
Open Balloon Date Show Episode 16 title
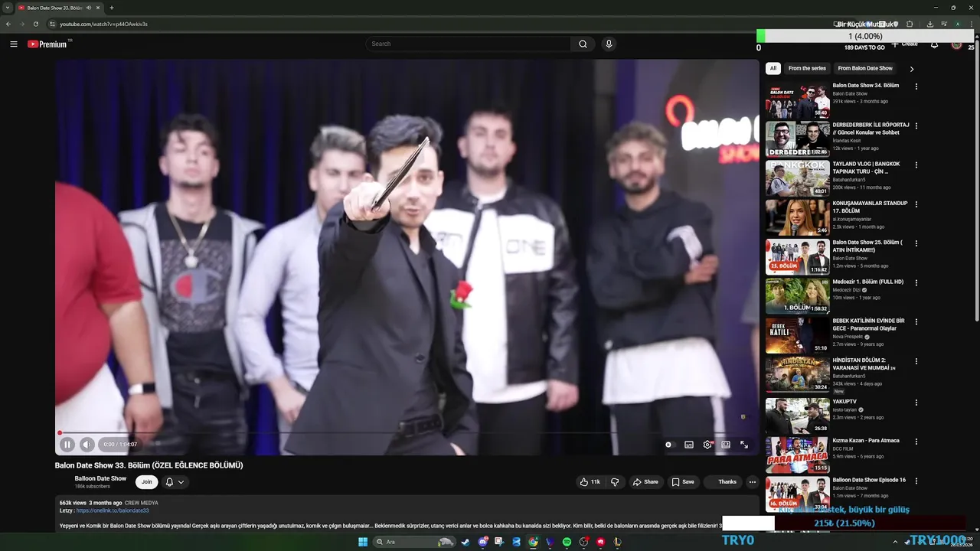coord(869,480)
